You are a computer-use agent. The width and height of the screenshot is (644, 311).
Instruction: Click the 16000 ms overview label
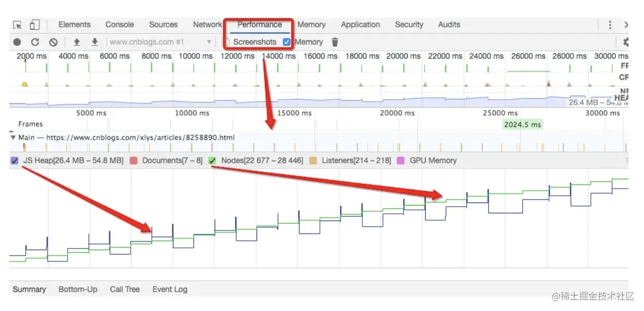point(320,56)
